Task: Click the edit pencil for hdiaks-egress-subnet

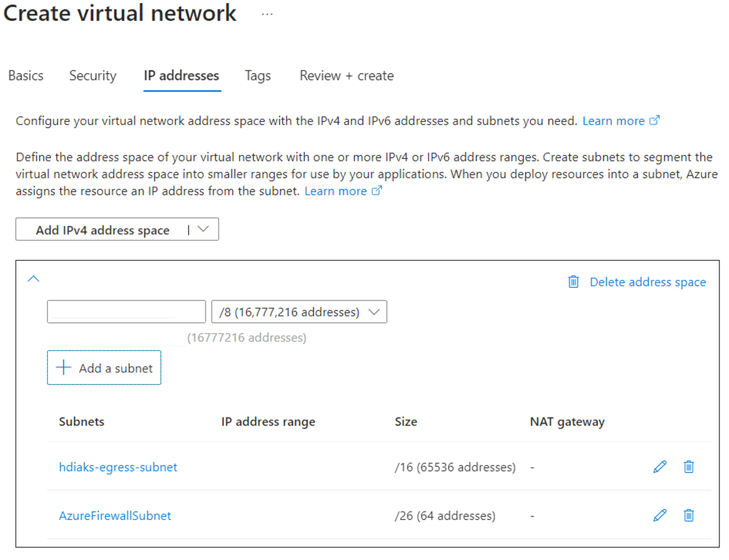Action: pos(659,467)
